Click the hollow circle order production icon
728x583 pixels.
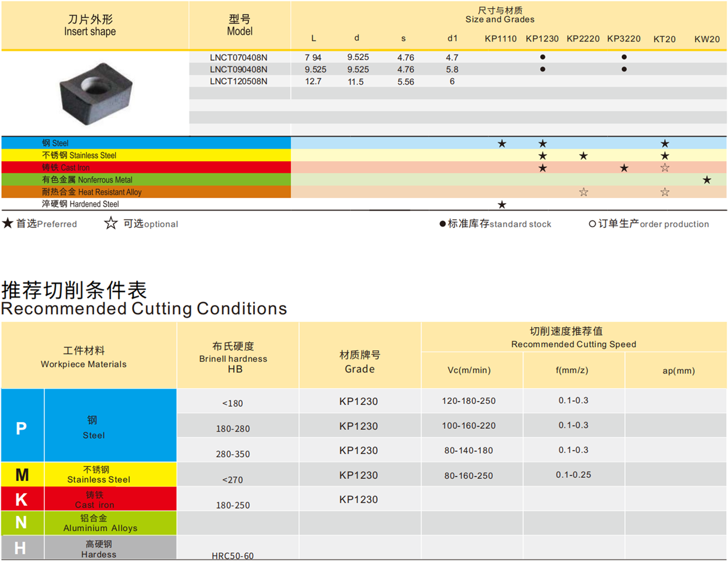point(592,224)
